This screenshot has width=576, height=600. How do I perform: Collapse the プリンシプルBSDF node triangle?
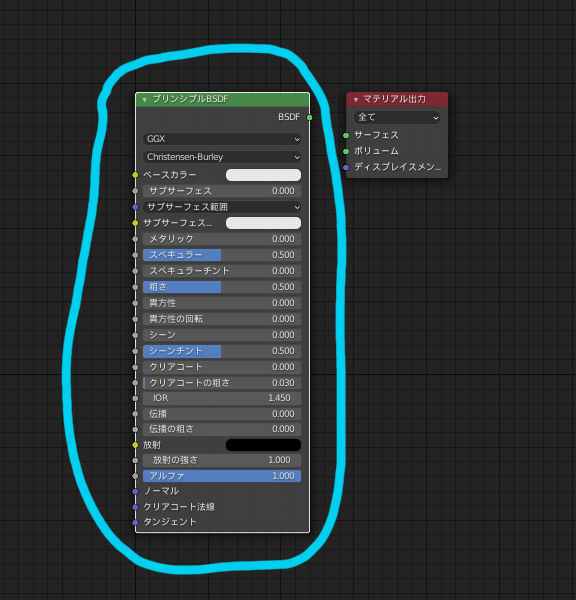coord(144,100)
